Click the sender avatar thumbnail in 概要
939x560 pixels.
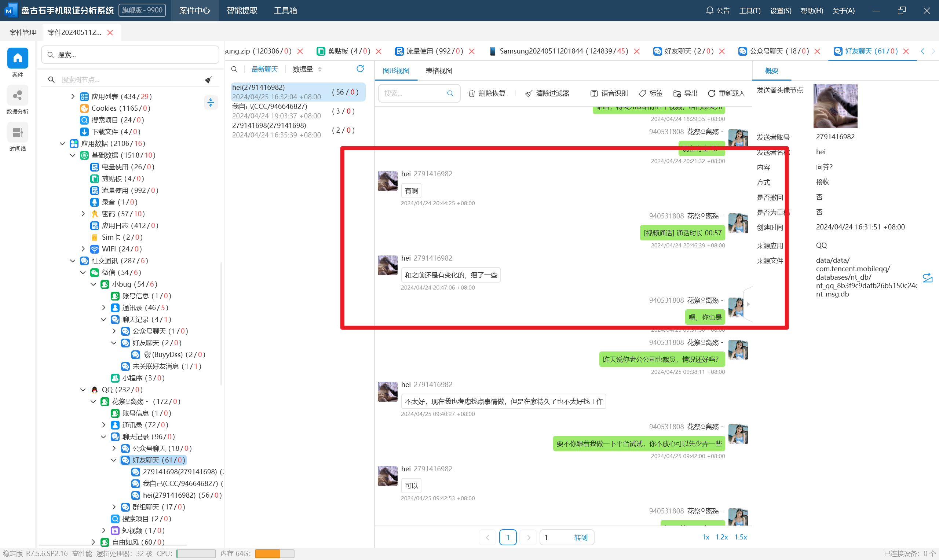pyautogui.click(x=835, y=106)
